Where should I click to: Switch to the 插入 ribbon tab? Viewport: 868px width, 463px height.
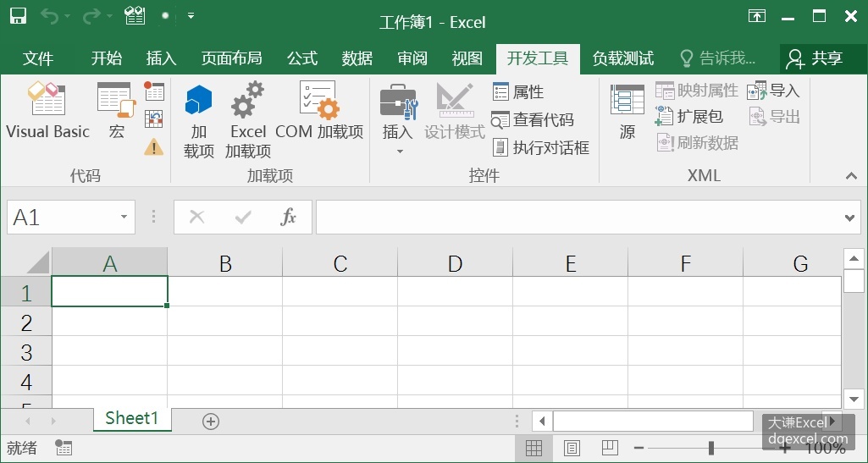161,58
